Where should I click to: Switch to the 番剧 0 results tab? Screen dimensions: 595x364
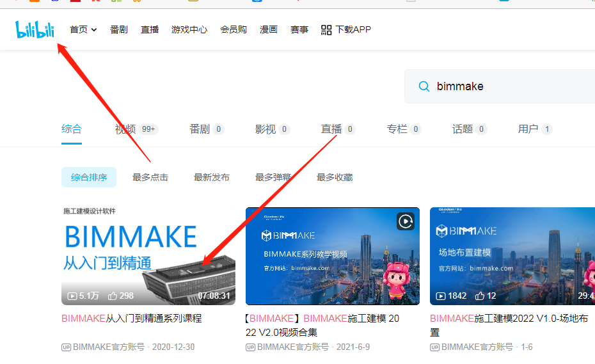tap(207, 129)
